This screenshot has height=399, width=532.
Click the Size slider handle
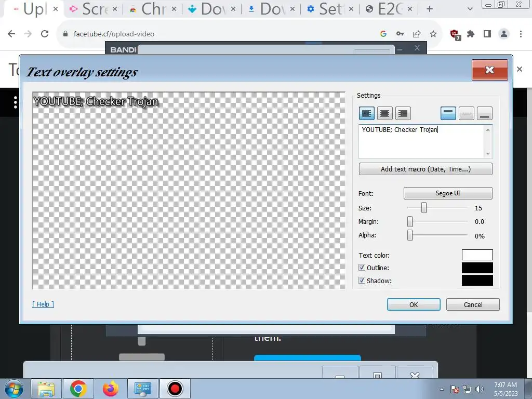coord(424,207)
